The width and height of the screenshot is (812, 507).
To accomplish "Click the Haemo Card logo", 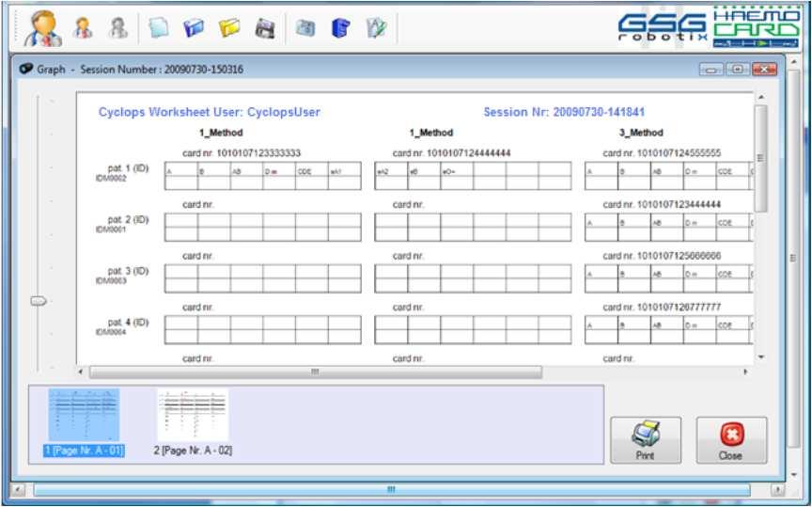I will tap(756, 28).
